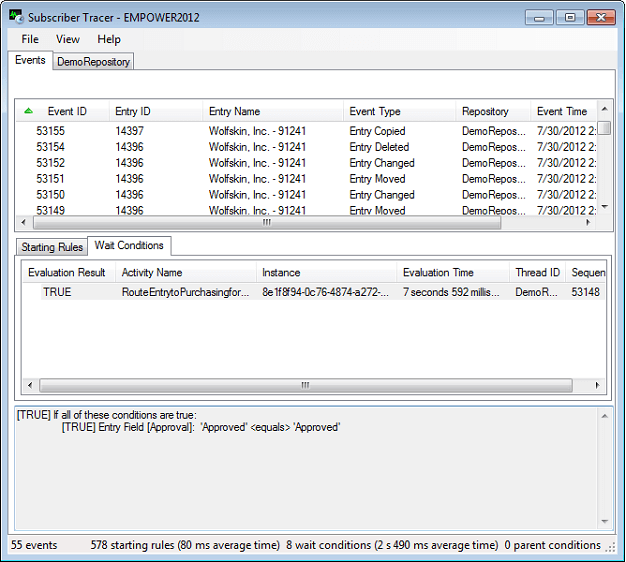
Task: Close the Subscriber Tracer window
Action: pos(601,18)
